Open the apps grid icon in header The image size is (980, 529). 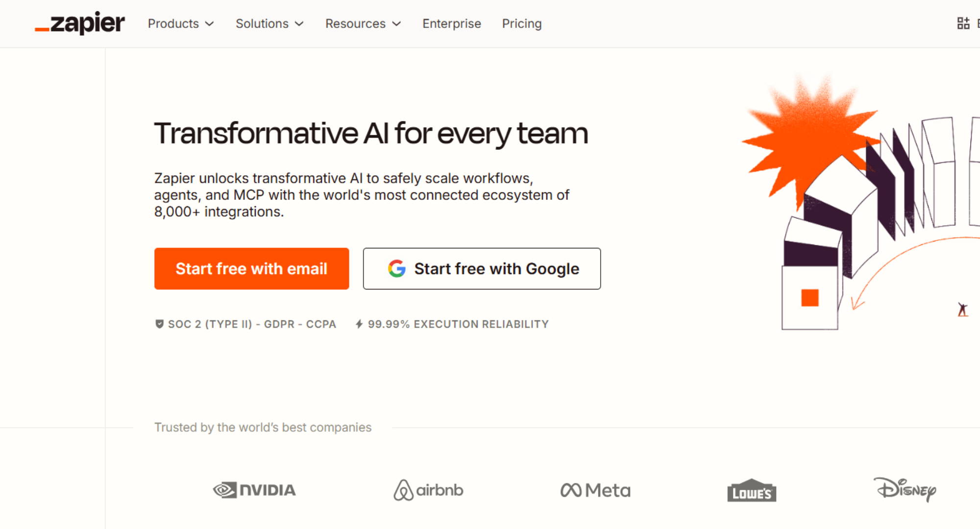coord(963,24)
